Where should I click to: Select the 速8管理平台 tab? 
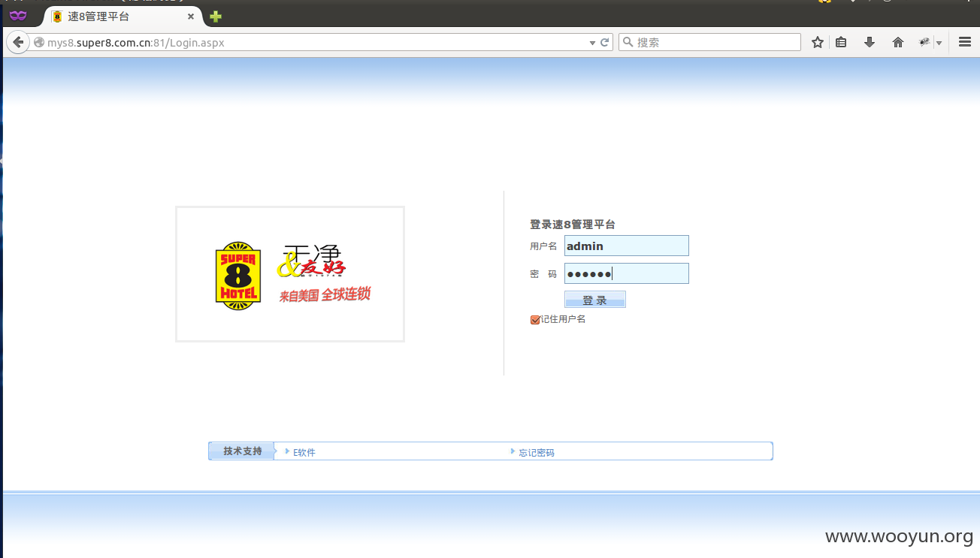click(124, 17)
